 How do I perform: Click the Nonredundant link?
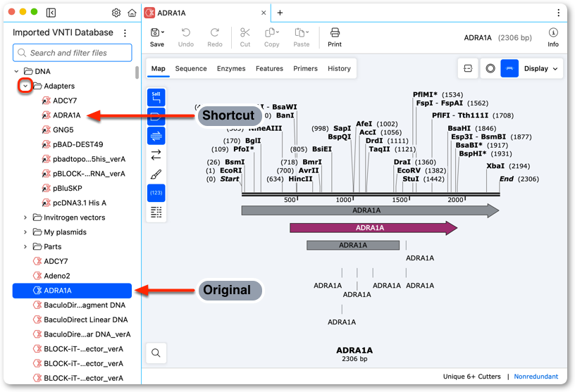(536, 377)
